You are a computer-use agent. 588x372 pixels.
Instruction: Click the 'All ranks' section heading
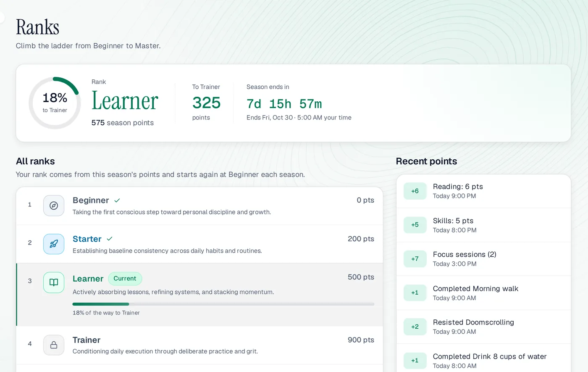pos(35,161)
